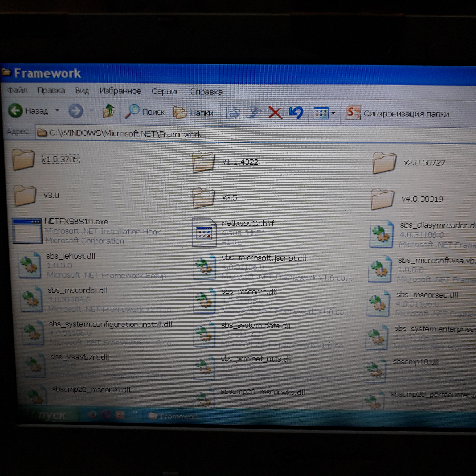Select the sbs_system.configuration.install.dll icon

[33, 332]
